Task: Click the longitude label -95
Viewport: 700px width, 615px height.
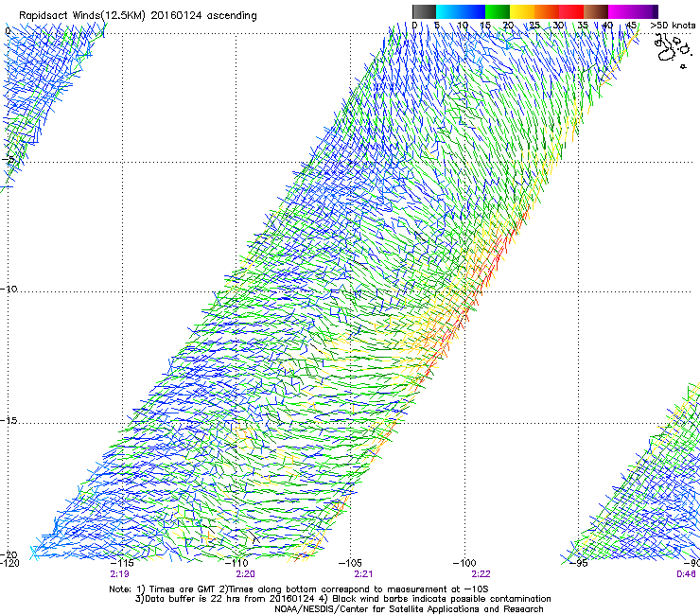Action: pyautogui.click(x=579, y=563)
